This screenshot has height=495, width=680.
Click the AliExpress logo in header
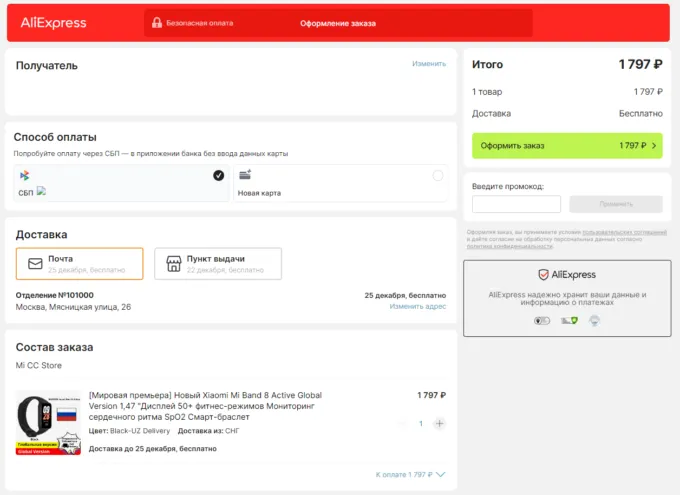pos(53,23)
